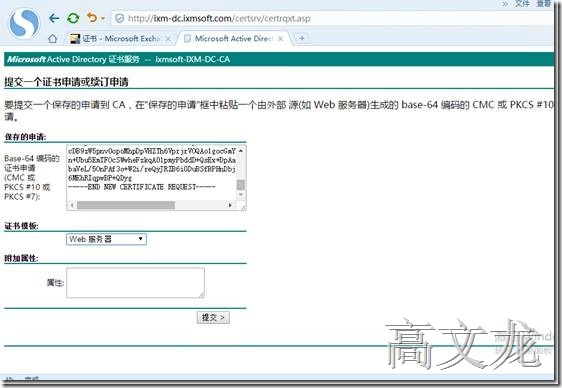Close the Microsoft Active Directory tab

(x=281, y=39)
